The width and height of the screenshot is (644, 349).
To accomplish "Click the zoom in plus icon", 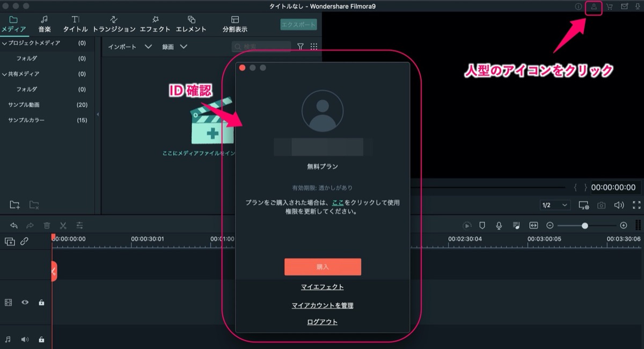I will click(x=623, y=226).
